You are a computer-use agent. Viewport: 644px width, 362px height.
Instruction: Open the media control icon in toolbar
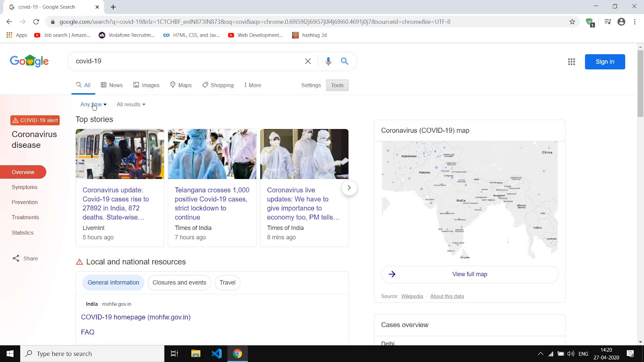pos(608,22)
